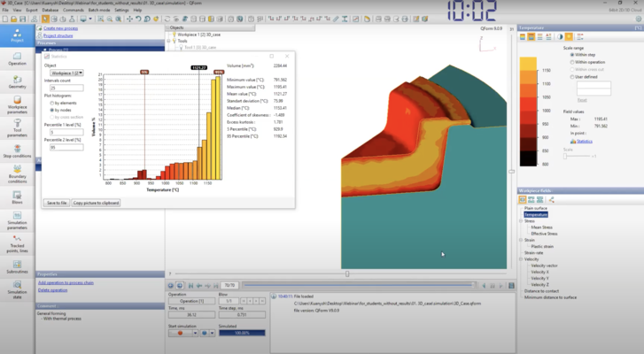Click the view depth slider handle below viewport
The height and width of the screenshot is (354, 644).
(347, 273)
